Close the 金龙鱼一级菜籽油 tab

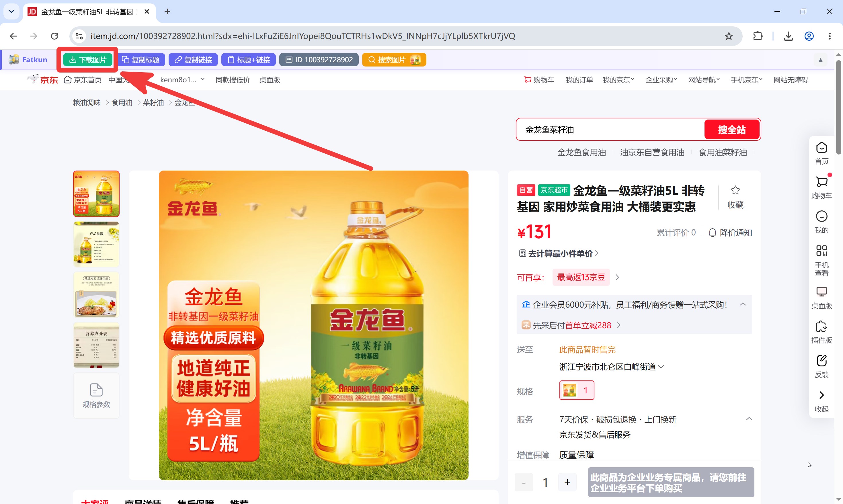coord(147,11)
